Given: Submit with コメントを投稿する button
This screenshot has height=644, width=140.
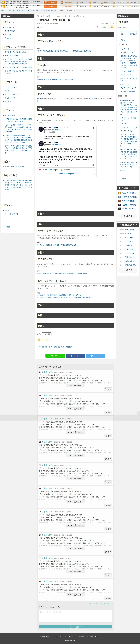Looking at the screenshot, I should pos(75,627).
